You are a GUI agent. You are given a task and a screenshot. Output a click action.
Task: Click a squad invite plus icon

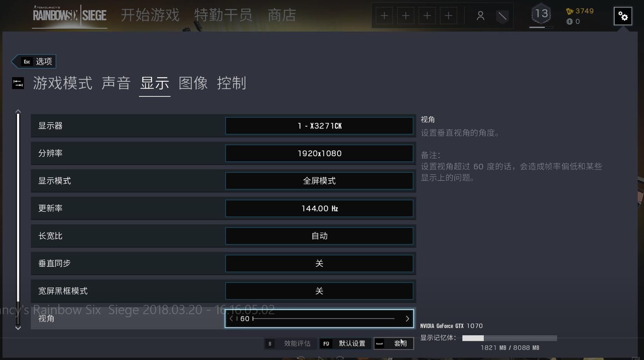384,16
